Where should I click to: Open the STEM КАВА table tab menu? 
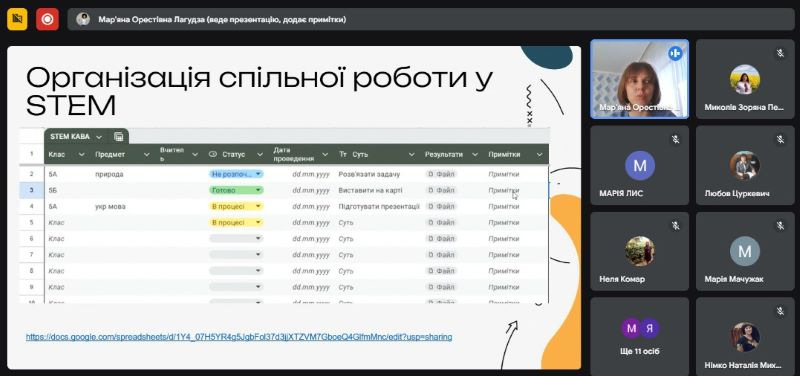pyautogui.click(x=99, y=137)
